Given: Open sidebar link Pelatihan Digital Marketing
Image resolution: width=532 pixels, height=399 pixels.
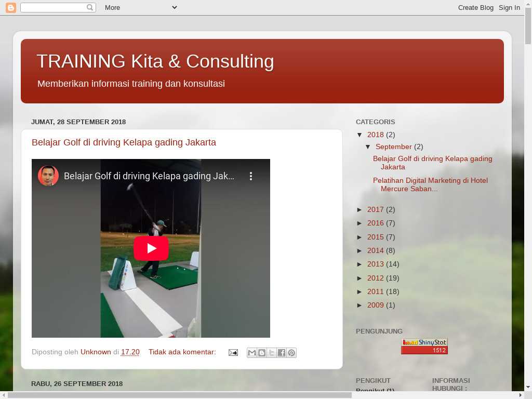Looking at the screenshot, I should click(x=430, y=184).
